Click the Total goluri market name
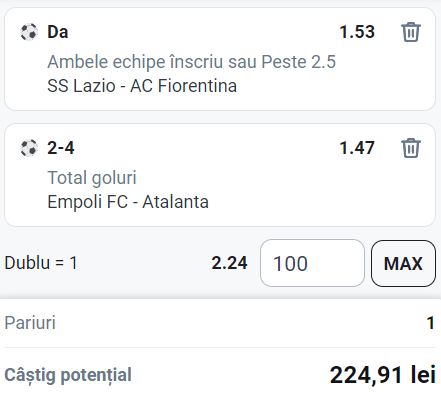 (92, 178)
